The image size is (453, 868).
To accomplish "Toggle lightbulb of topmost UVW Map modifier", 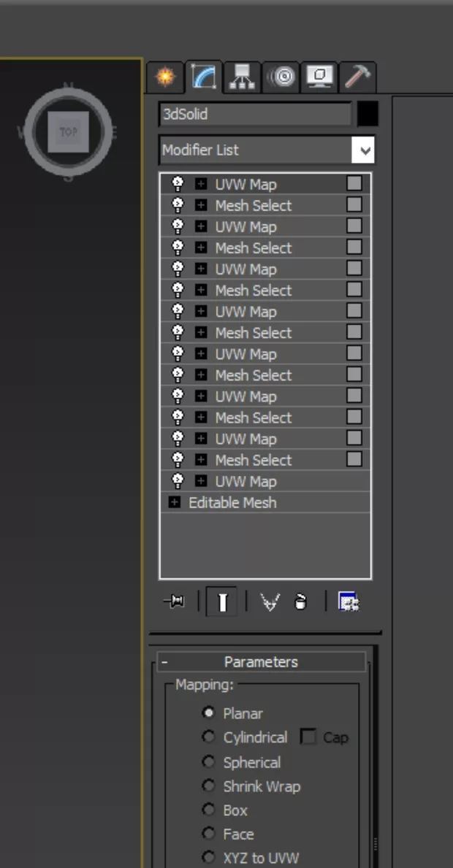I will [178, 184].
